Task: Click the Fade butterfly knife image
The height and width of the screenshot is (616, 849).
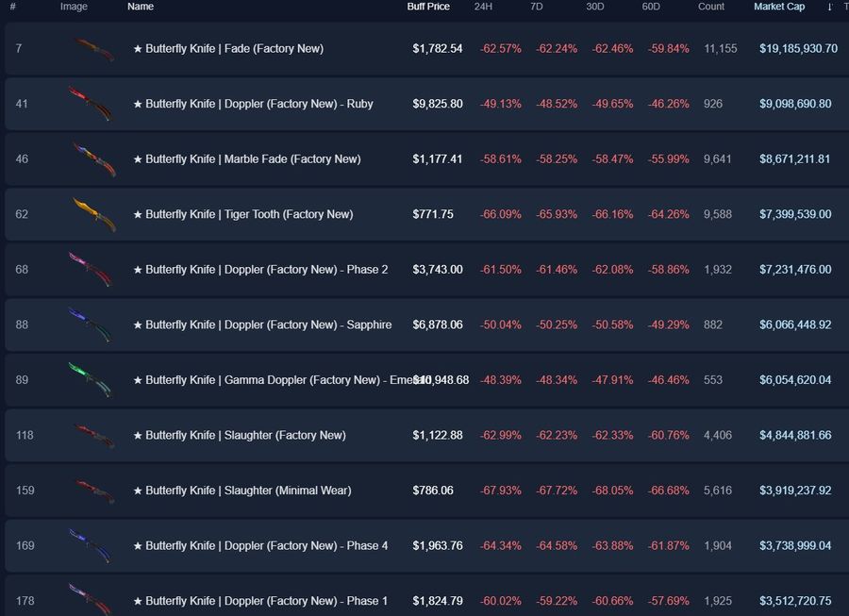Action: 92,49
